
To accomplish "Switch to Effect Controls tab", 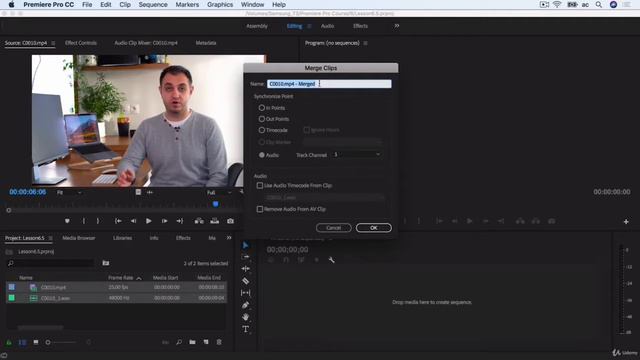I will pos(81,43).
